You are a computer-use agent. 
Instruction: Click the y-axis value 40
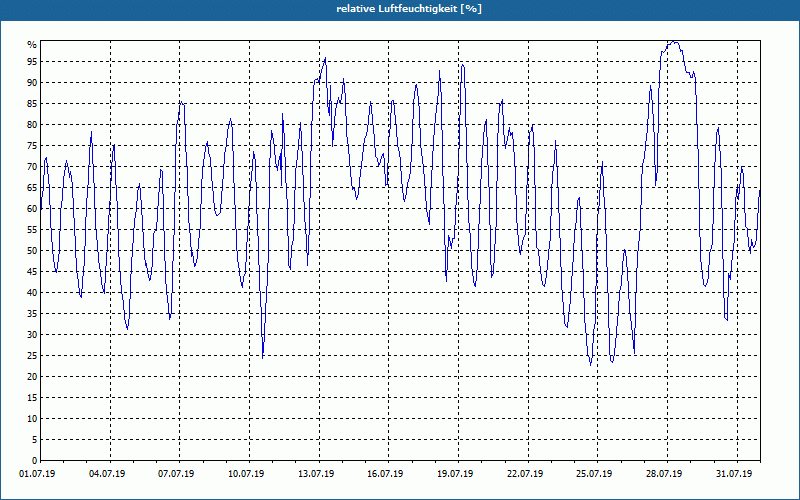click(32, 293)
